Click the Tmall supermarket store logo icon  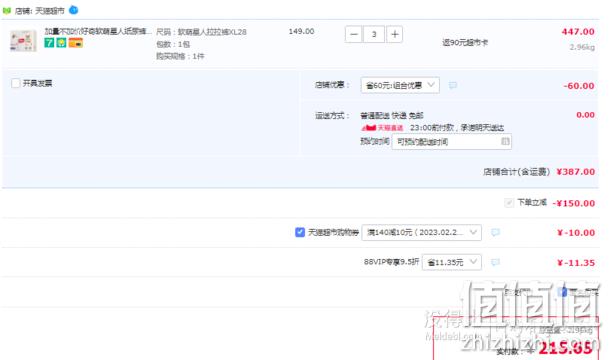(x=7, y=11)
